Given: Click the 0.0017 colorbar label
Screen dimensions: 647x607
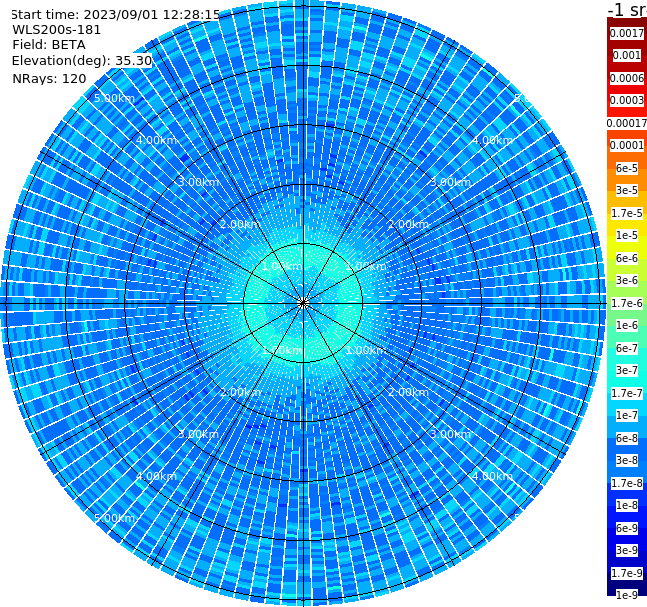Looking at the screenshot, I should (627, 33).
